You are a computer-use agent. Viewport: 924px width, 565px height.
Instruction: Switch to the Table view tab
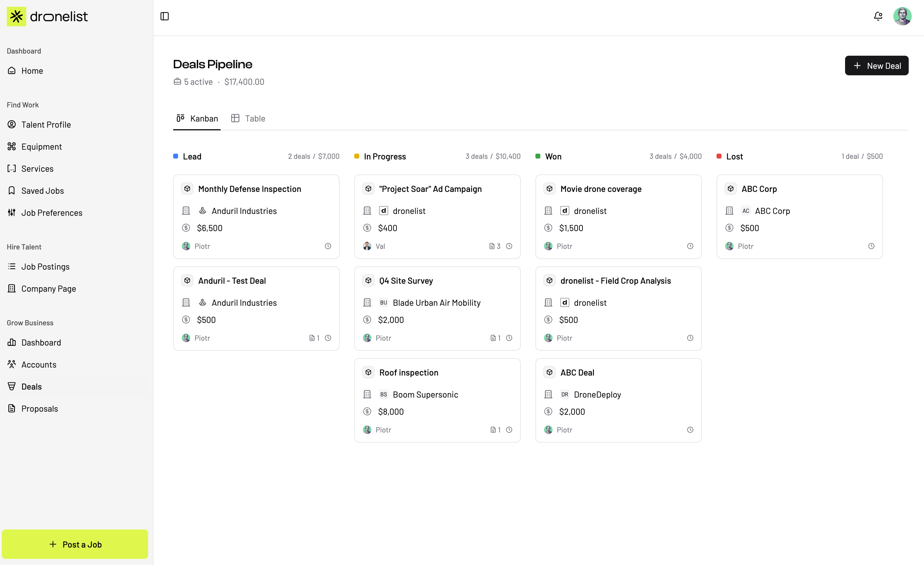[248, 118]
